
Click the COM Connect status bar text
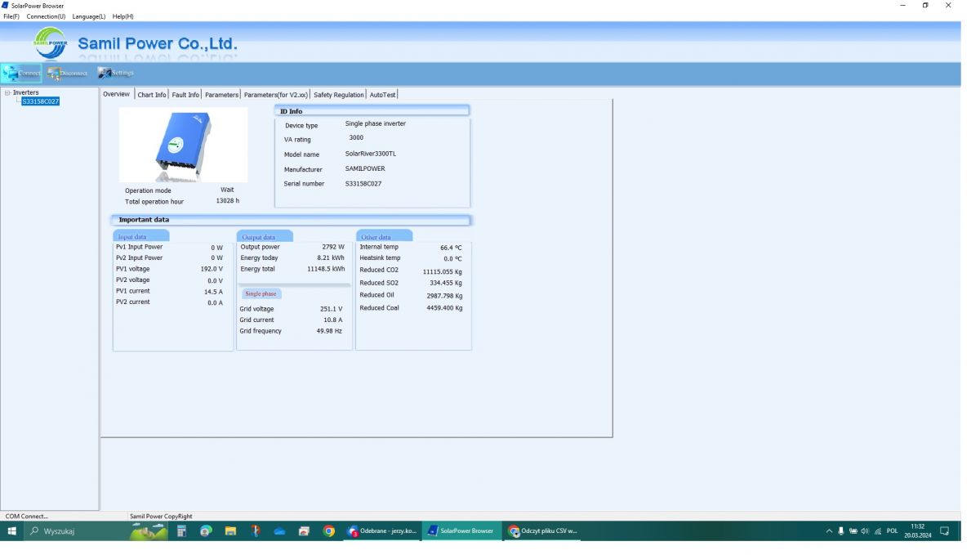pyautogui.click(x=27, y=517)
